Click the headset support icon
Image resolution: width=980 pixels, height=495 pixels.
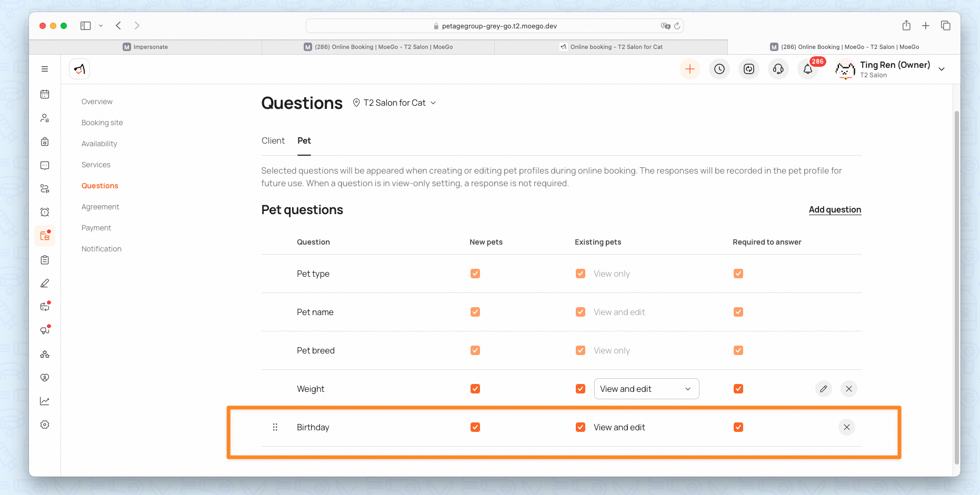(x=778, y=69)
